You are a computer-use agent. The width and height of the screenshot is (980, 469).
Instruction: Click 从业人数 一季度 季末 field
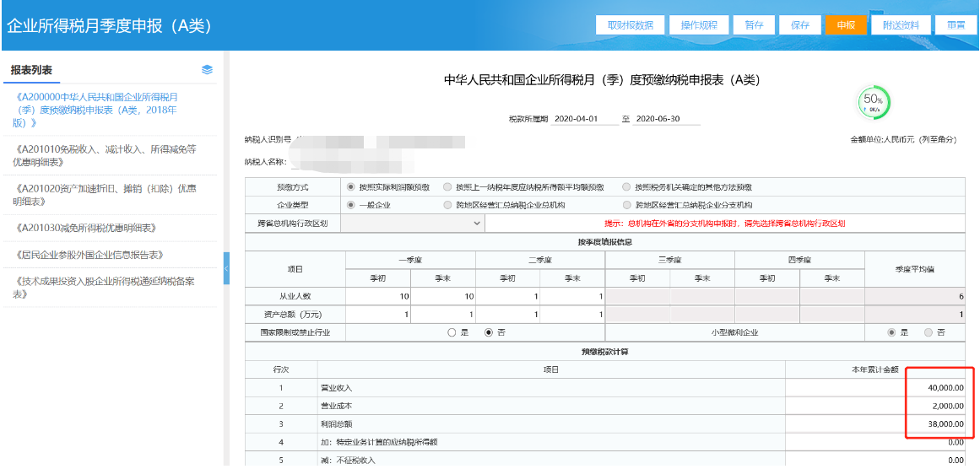[x=442, y=296]
